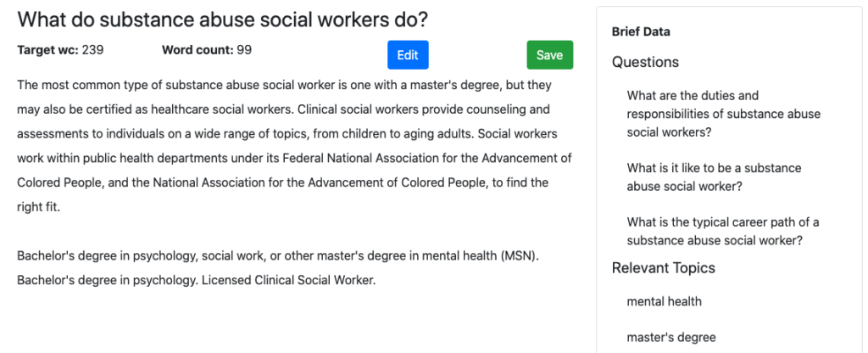Click the 'Target wc' label
868x353 pixels.
coord(47,50)
